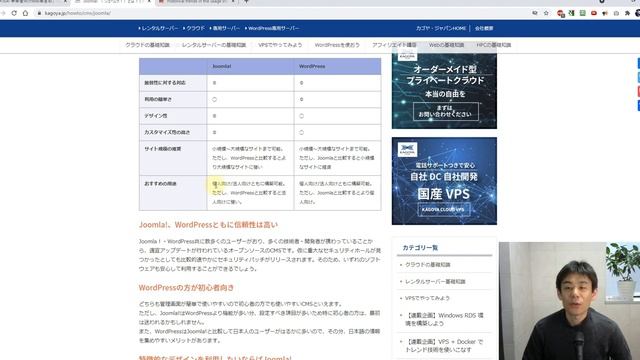The image size is (640, 360).
Task: Select HPCの基礎知識 in the navigation bar
Action: (x=494, y=45)
